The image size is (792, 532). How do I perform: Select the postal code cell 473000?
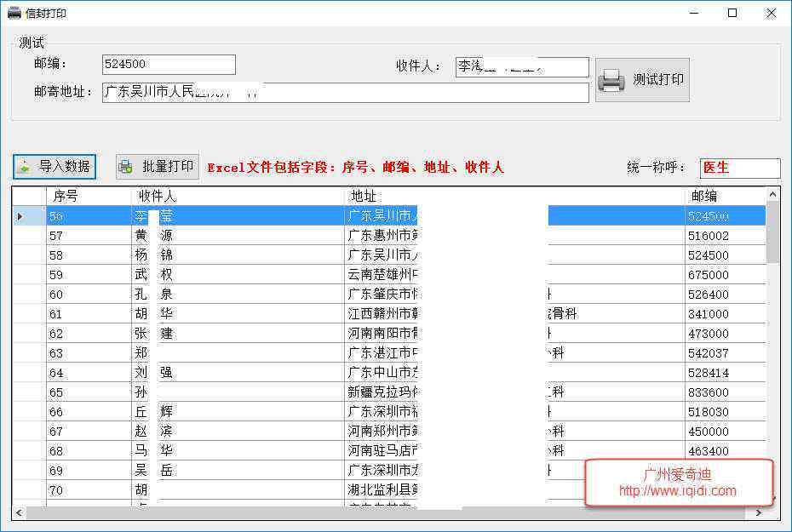pos(726,334)
